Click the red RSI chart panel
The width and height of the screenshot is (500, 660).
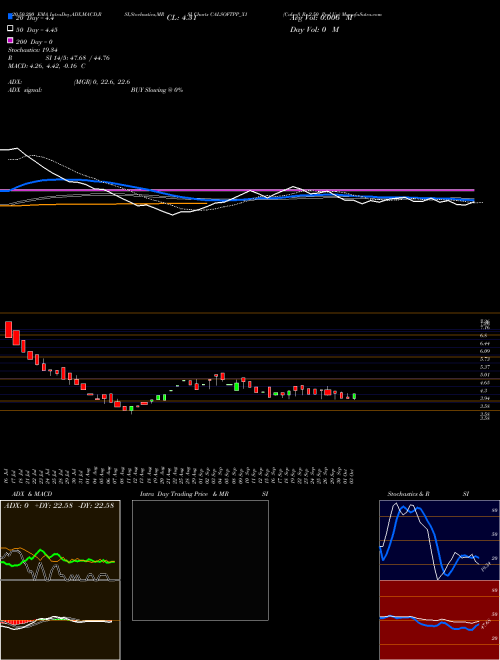click(439, 620)
